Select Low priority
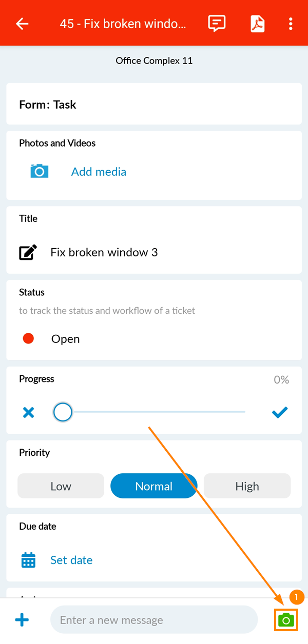 click(x=61, y=486)
